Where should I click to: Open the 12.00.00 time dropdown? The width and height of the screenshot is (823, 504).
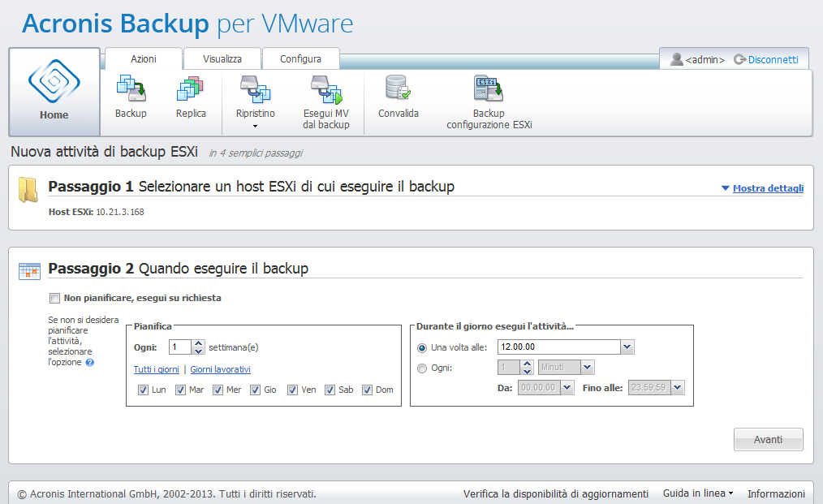click(627, 347)
